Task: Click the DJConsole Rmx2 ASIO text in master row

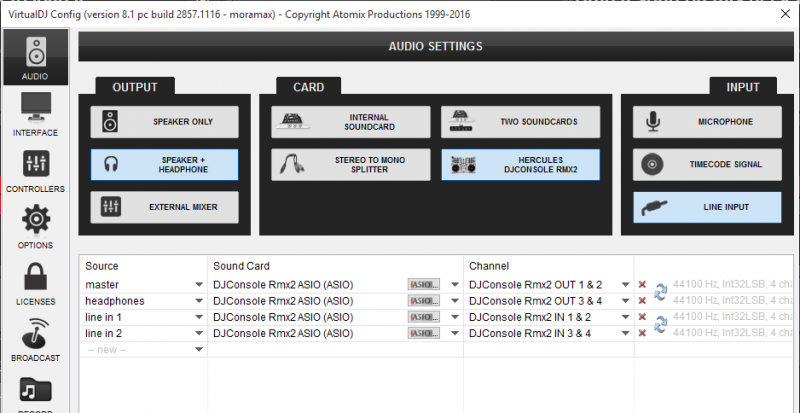Action: coord(283,285)
